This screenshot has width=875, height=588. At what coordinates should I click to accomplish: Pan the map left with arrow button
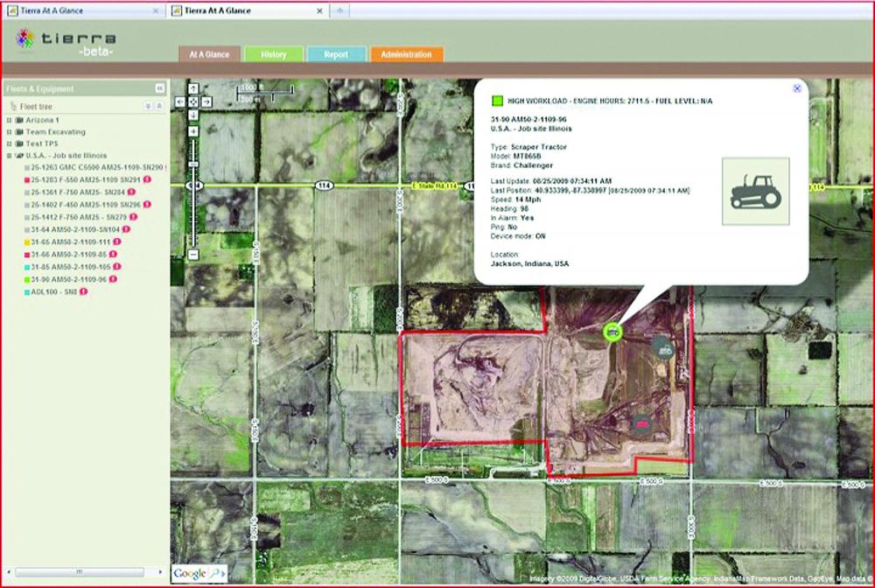pyautogui.click(x=180, y=101)
